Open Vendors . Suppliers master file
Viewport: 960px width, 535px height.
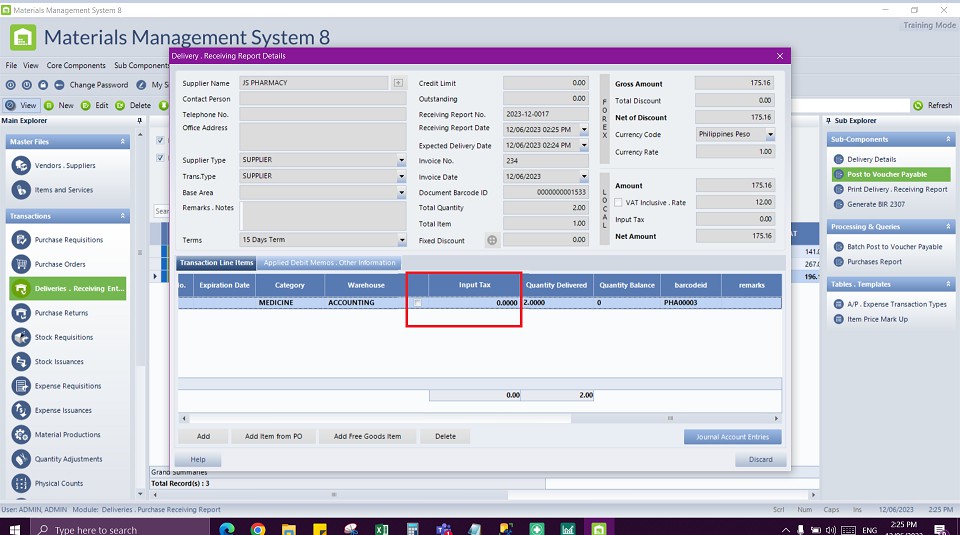click(x=67, y=165)
